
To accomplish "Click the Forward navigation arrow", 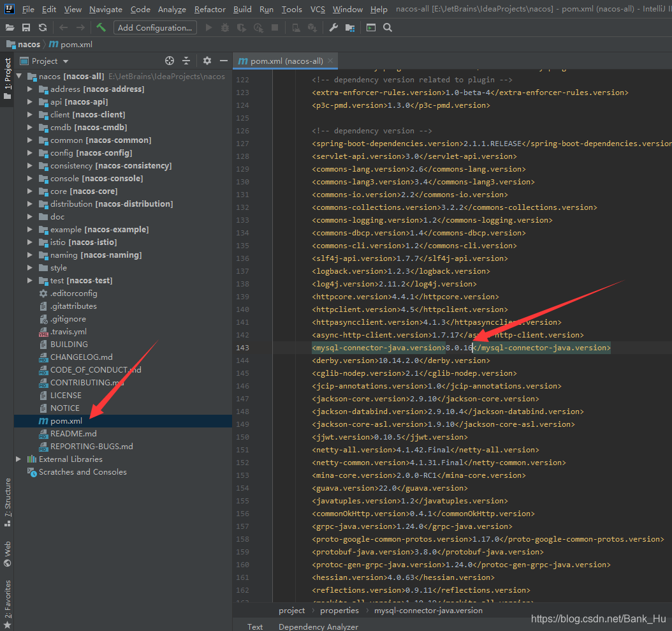I will pyautogui.click(x=80, y=27).
